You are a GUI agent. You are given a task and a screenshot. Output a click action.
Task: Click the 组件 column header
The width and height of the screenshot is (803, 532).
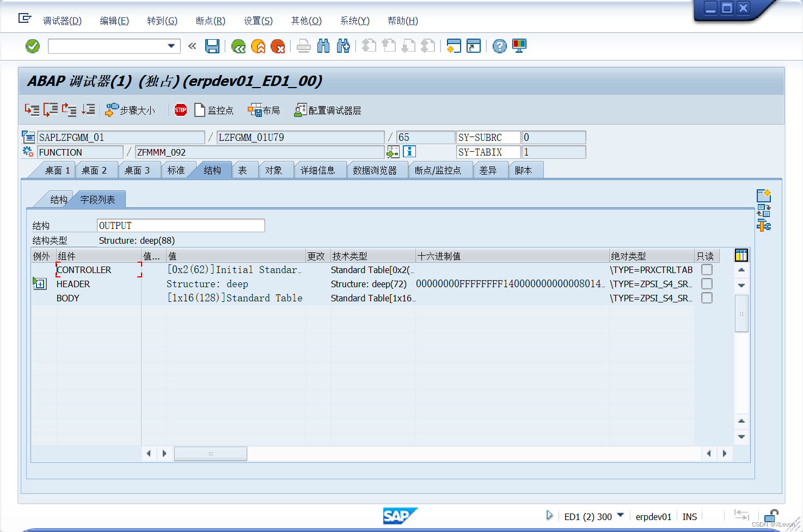[99, 256]
